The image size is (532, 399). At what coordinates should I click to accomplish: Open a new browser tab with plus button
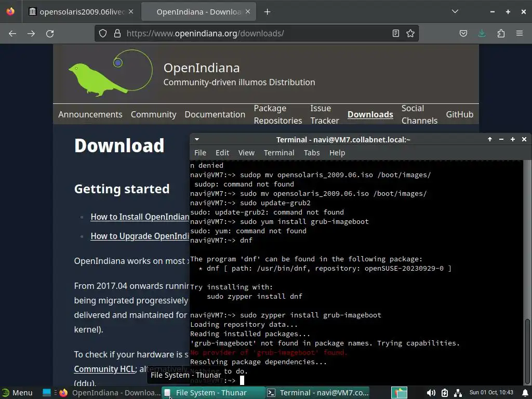click(x=268, y=12)
